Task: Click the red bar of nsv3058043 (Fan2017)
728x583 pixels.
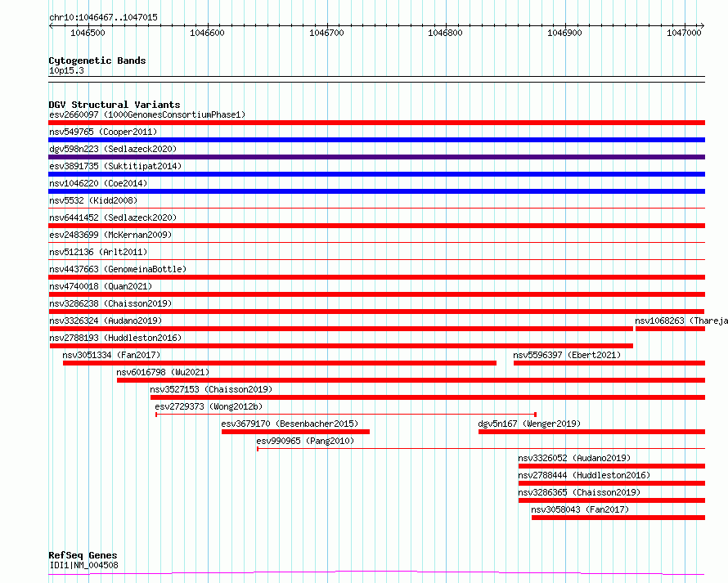Action: pyautogui.click(x=618, y=518)
